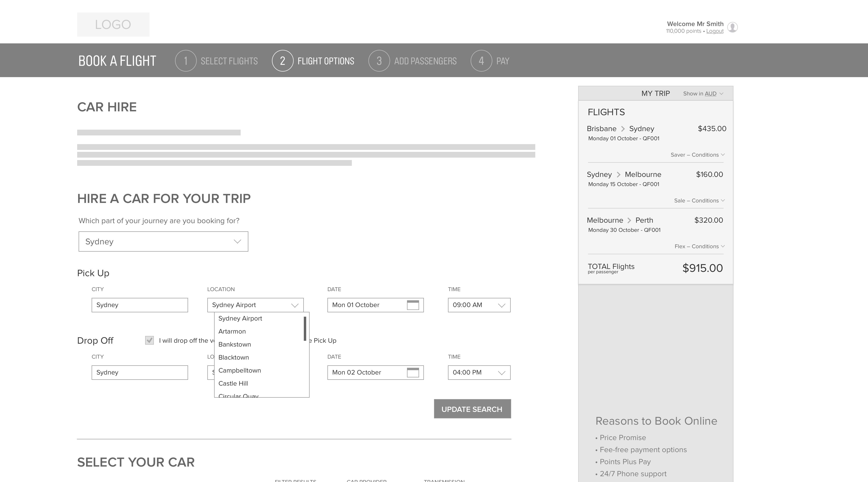868x482 pixels.
Task: Click step 4 circle Pay
Action: (x=481, y=61)
